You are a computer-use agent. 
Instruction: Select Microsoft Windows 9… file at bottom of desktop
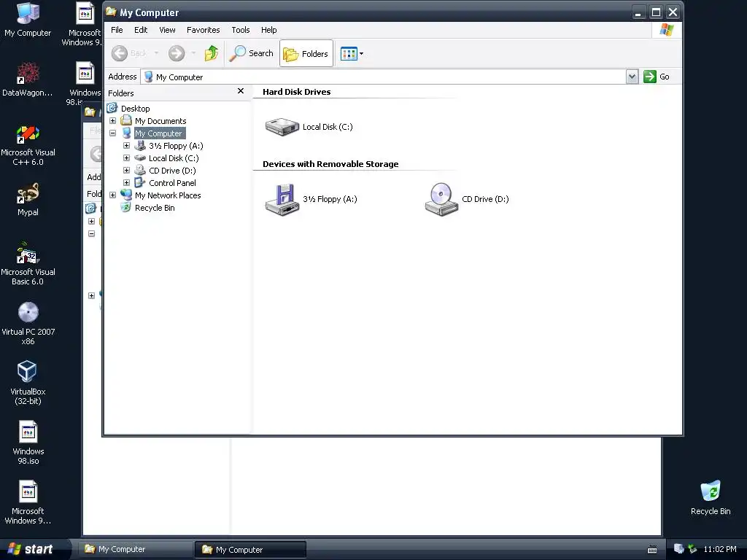point(28,502)
